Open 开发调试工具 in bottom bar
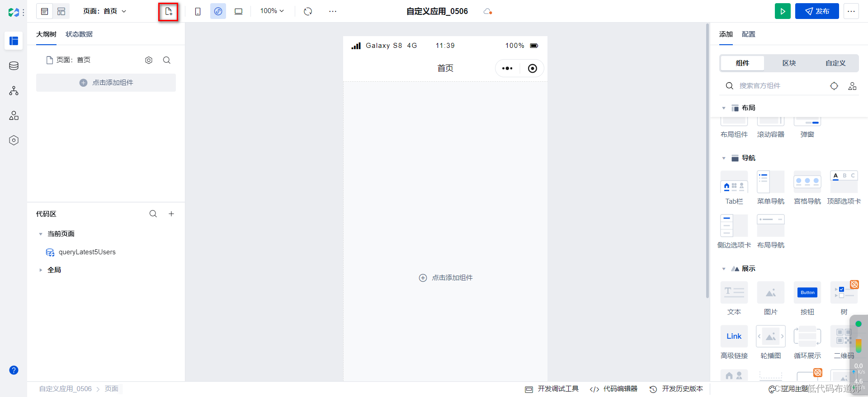Viewport: 868px width, 397px height. [x=552, y=389]
